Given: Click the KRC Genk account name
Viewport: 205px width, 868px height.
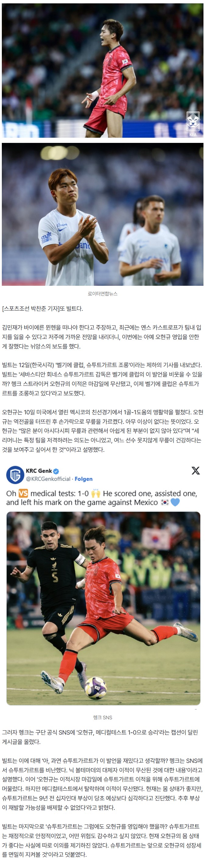Looking at the screenshot, I should click(x=39, y=471).
